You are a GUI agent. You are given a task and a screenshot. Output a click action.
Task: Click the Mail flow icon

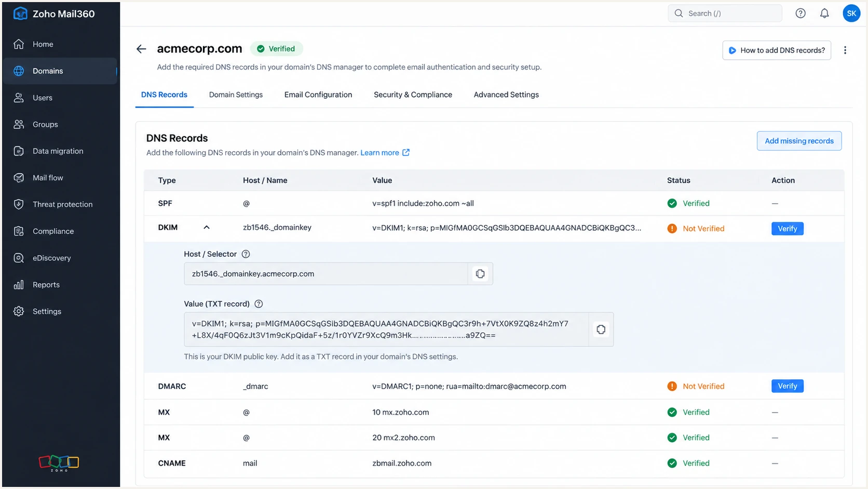pos(19,178)
